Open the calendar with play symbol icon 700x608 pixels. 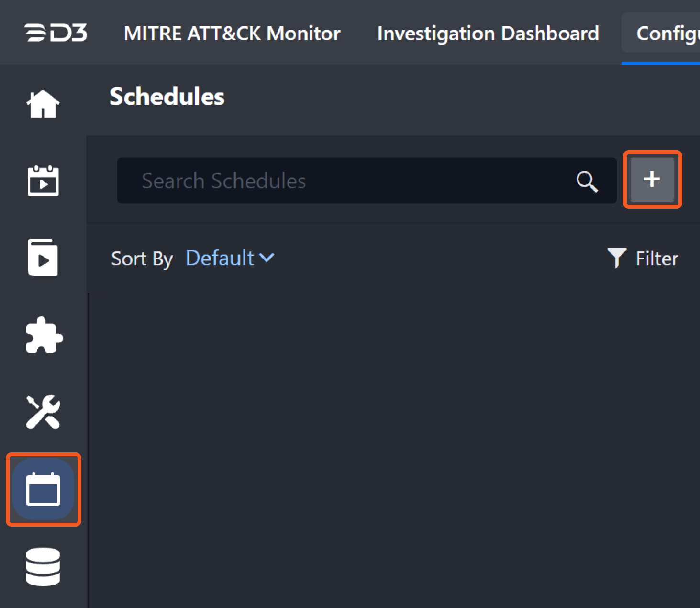tap(43, 180)
